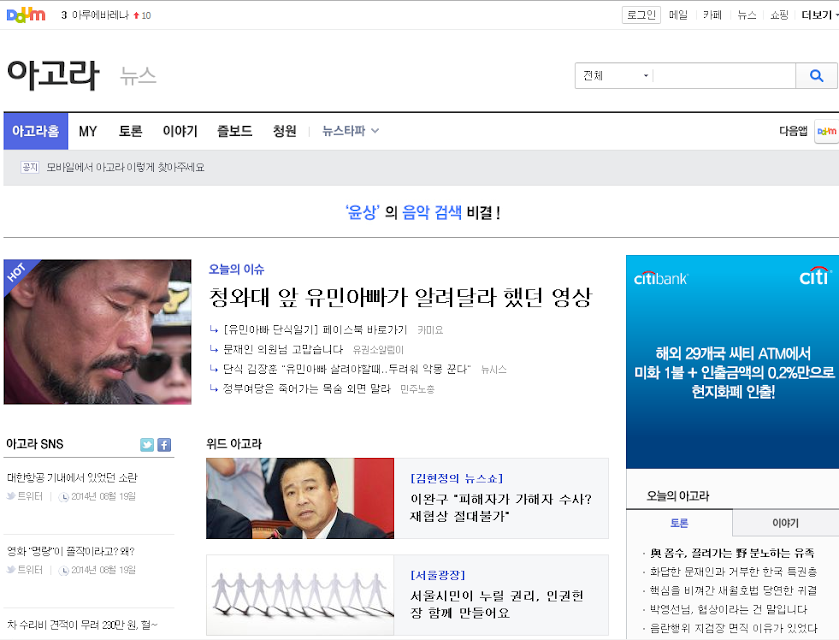Click inside the search text field
839x640 pixels.
724,75
